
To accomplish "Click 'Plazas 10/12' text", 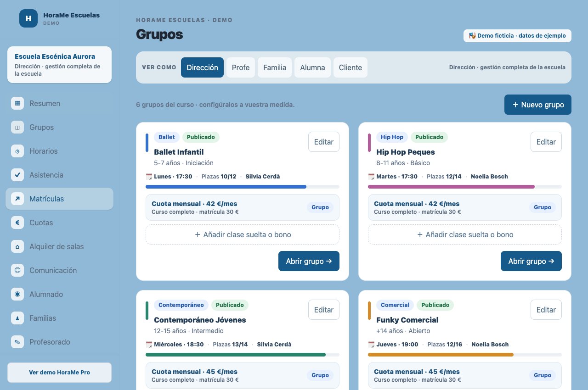I will point(220,177).
